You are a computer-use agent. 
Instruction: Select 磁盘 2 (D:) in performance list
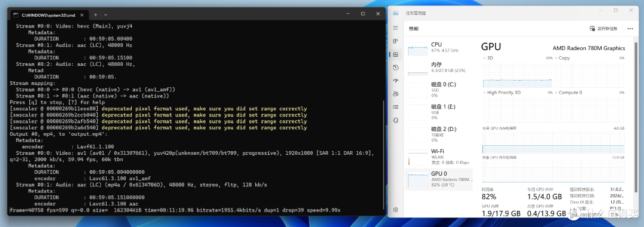pos(439,134)
